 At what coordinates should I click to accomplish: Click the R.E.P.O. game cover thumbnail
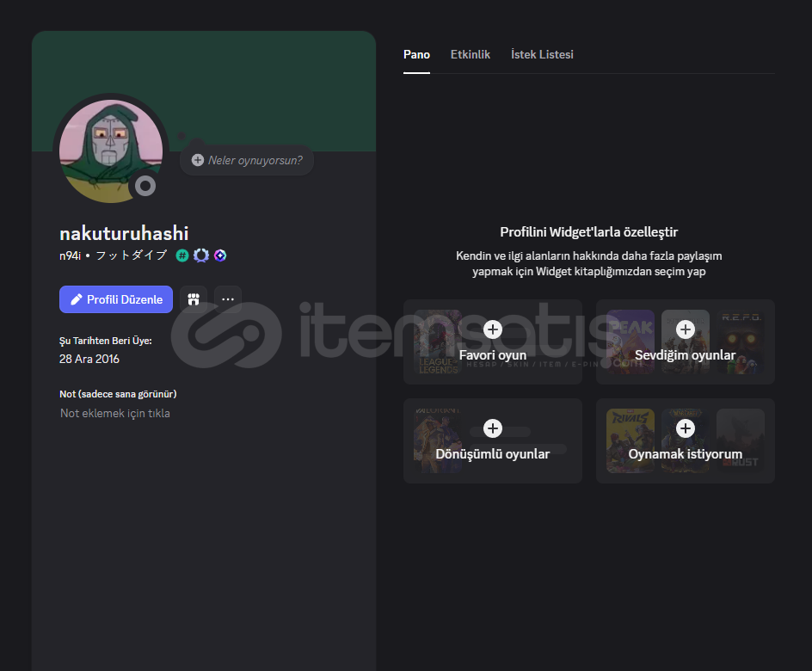tap(741, 342)
